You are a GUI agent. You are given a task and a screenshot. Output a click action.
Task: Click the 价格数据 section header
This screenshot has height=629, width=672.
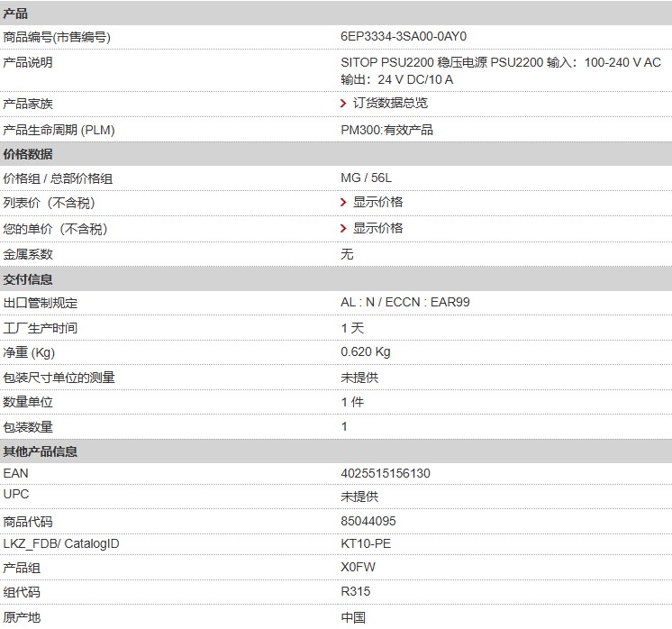tap(28, 154)
